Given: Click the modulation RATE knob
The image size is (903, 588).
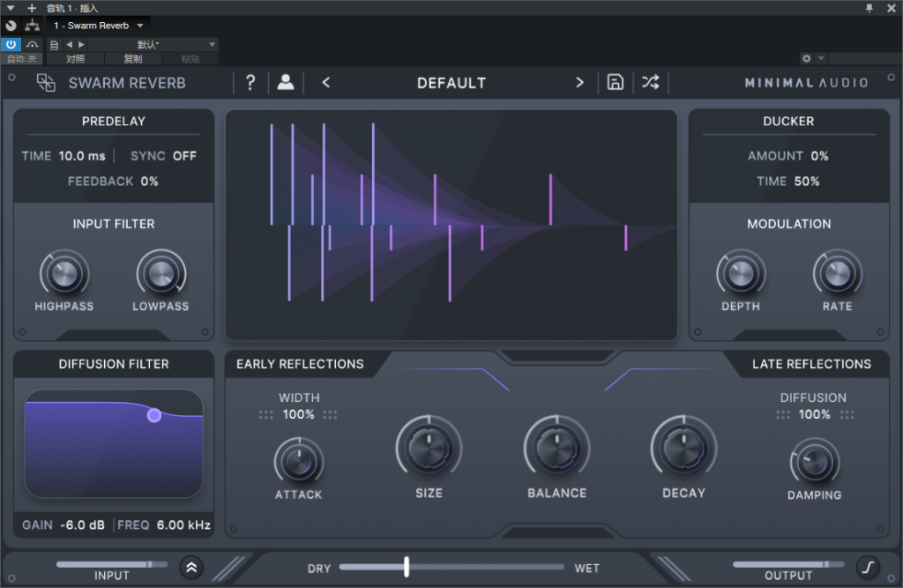Looking at the screenshot, I should tap(838, 274).
